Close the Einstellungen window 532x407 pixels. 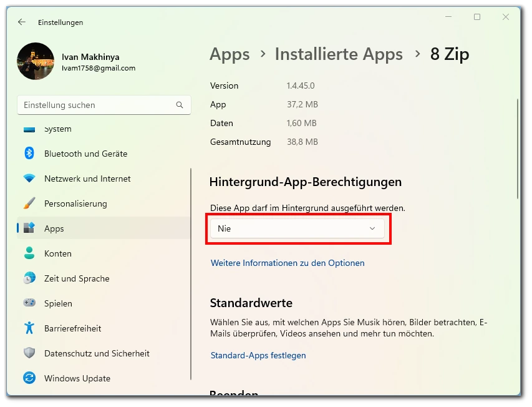[x=506, y=17]
